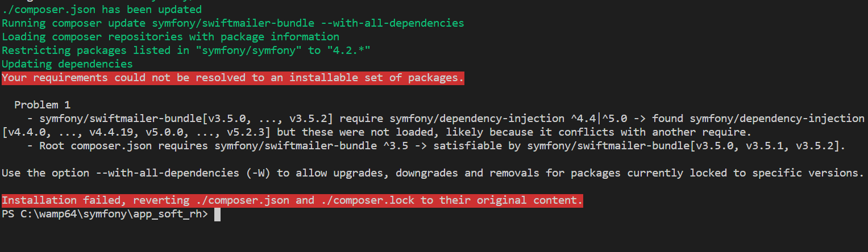868x252 pixels.
Task: Click the terminal cursor block after the prompt
Action: (217, 215)
